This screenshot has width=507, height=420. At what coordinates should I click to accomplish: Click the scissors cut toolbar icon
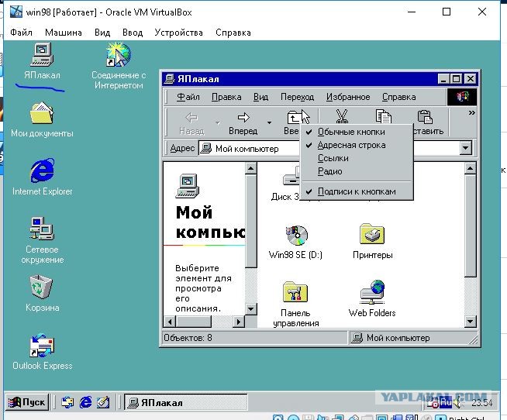coord(342,117)
